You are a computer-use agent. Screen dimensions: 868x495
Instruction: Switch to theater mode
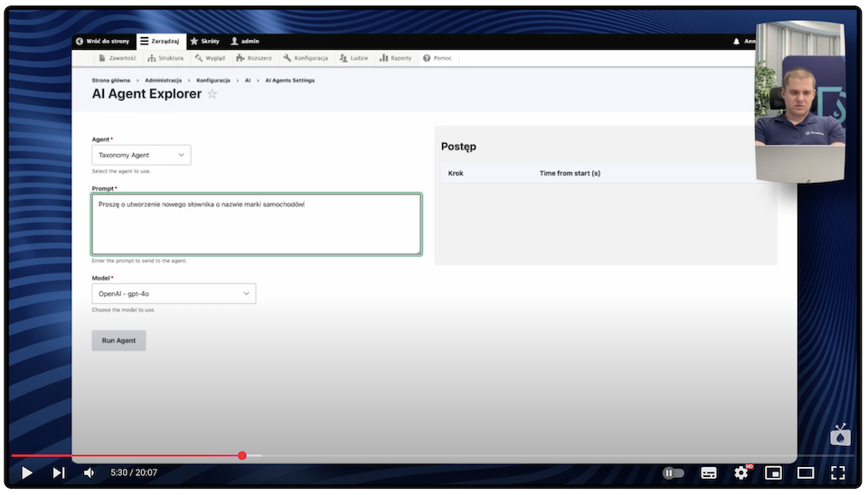click(x=806, y=472)
